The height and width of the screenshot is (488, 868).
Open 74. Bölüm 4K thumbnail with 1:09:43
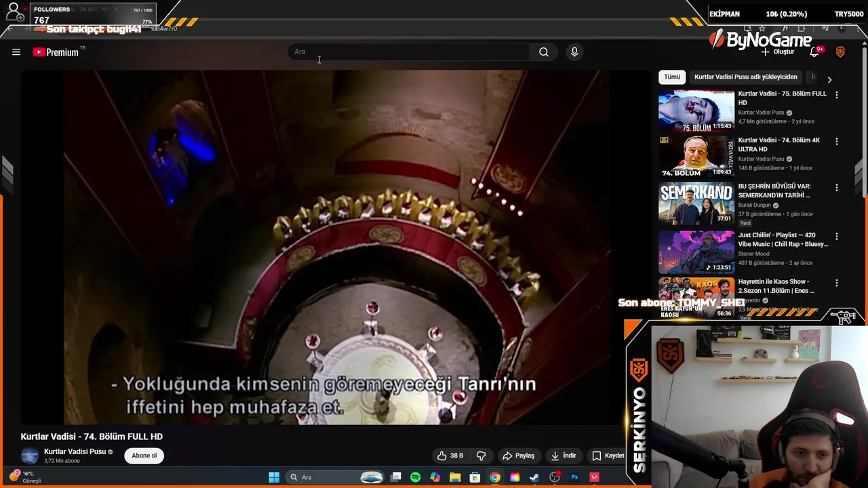tap(696, 157)
